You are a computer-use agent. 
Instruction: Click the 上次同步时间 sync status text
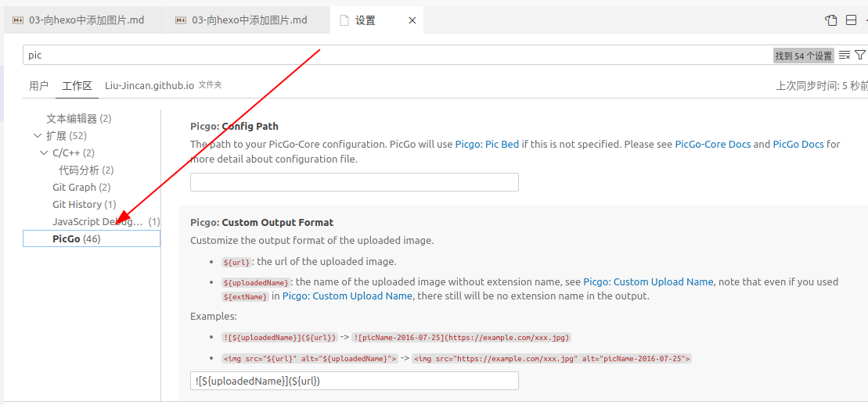[822, 86]
